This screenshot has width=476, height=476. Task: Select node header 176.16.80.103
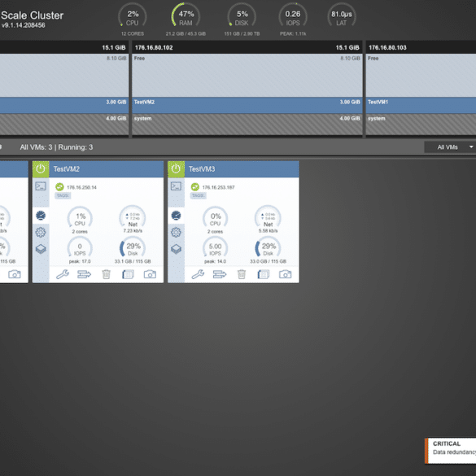pyautogui.click(x=421, y=48)
